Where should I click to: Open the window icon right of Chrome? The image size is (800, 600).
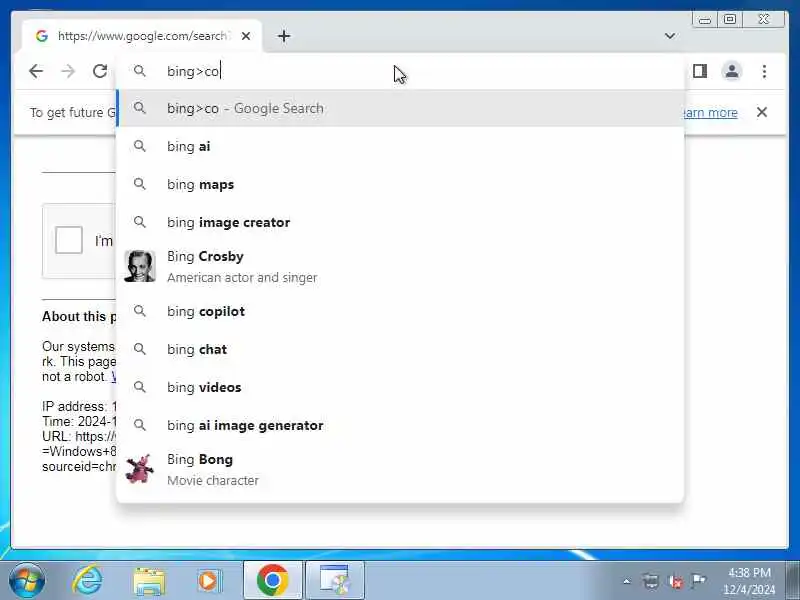(335, 580)
